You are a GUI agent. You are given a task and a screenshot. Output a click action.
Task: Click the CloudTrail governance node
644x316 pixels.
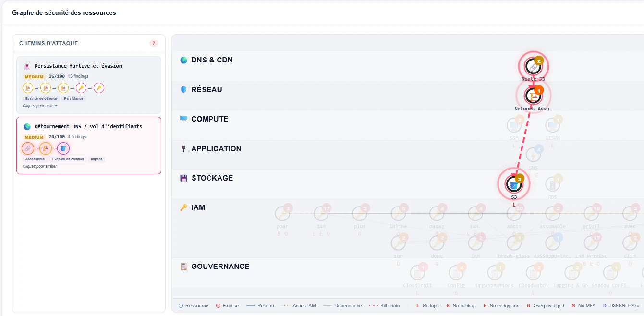point(417,273)
